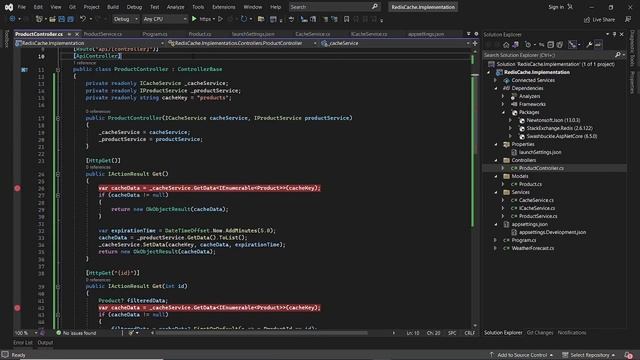This screenshot has width=640, height=360.
Task: Click the Hot Reload circular arrow icon
Action: (244, 19)
